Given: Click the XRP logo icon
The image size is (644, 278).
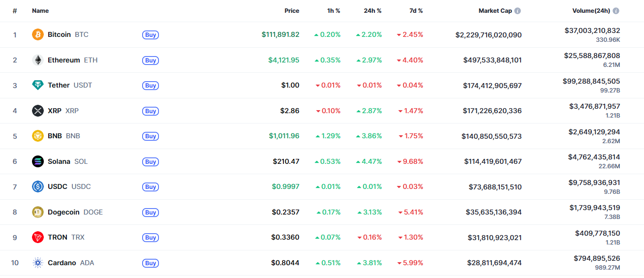Looking at the screenshot, I should click(38, 111).
